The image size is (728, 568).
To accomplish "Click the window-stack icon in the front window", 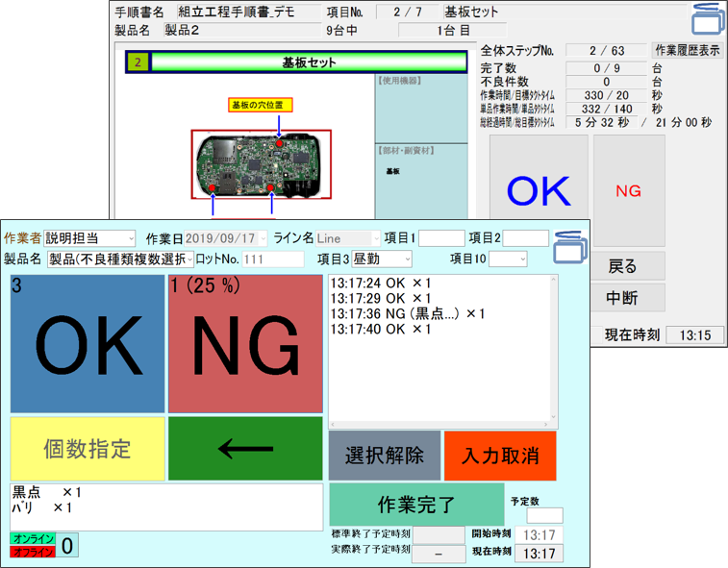I will [x=571, y=246].
